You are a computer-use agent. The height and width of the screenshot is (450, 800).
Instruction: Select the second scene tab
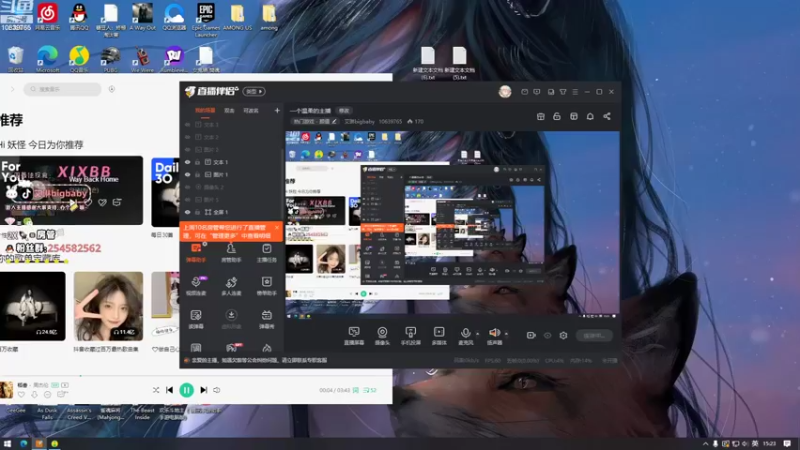[x=230, y=110]
